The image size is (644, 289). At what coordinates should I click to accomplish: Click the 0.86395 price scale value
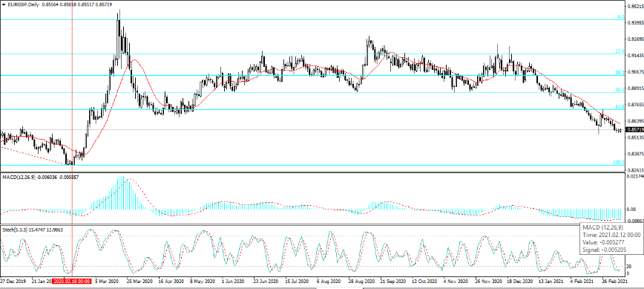coord(635,121)
